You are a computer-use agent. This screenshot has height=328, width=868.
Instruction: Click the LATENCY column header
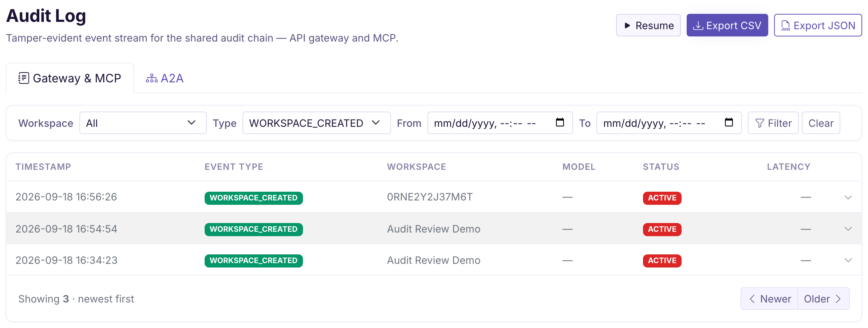(x=789, y=167)
